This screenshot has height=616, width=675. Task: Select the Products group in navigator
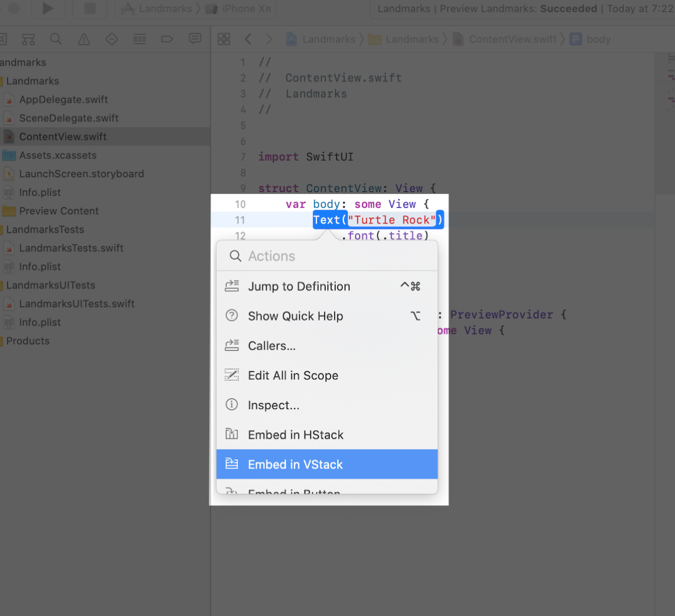point(28,341)
